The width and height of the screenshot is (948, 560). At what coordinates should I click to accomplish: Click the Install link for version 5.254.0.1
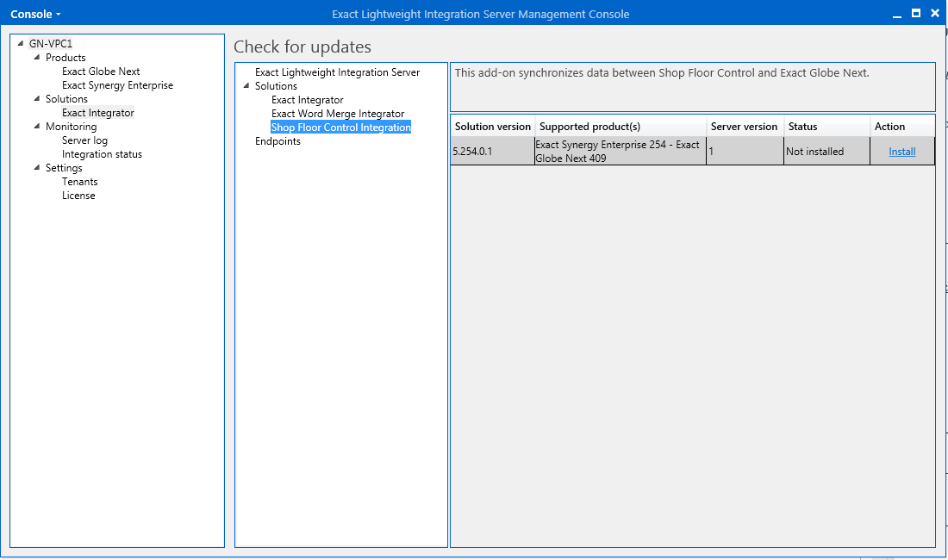(902, 152)
